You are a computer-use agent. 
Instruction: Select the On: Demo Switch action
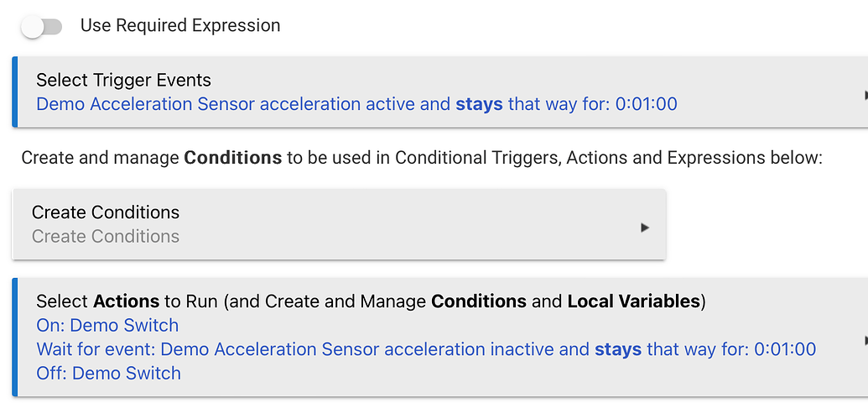point(107,326)
